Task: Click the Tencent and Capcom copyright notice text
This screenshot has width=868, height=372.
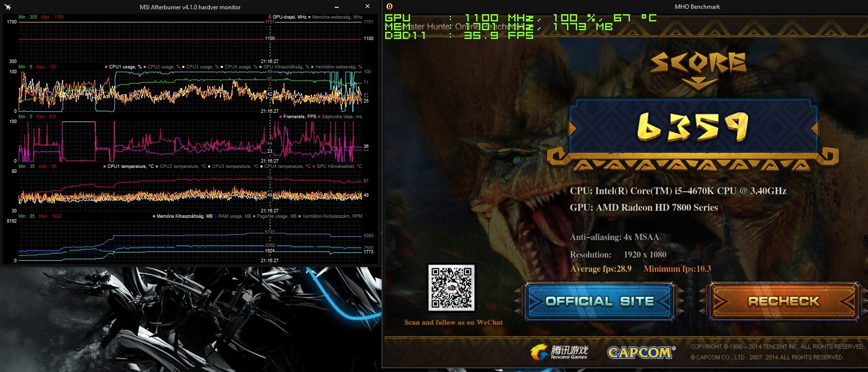Action: (x=777, y=352)
